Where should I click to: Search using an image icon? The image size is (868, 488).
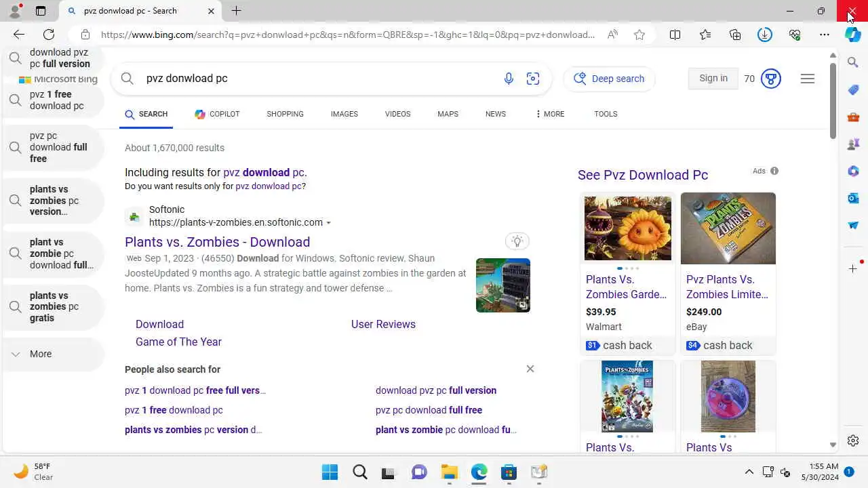pyautogui.click(x=533, y=79)
